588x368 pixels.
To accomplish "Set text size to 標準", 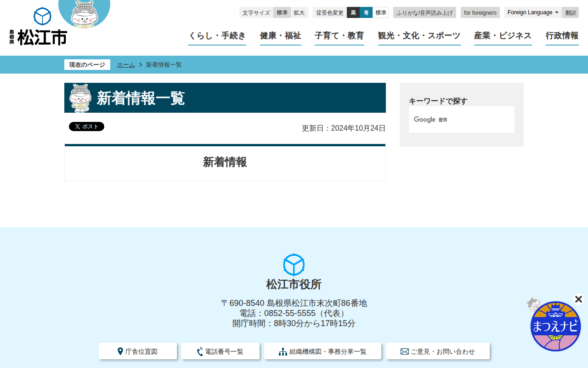I will 282,12.
